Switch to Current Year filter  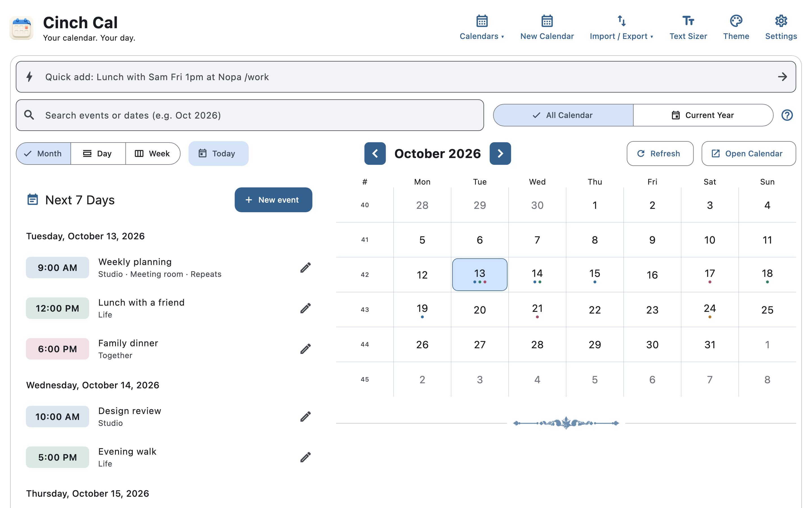[x=703, y=115]
